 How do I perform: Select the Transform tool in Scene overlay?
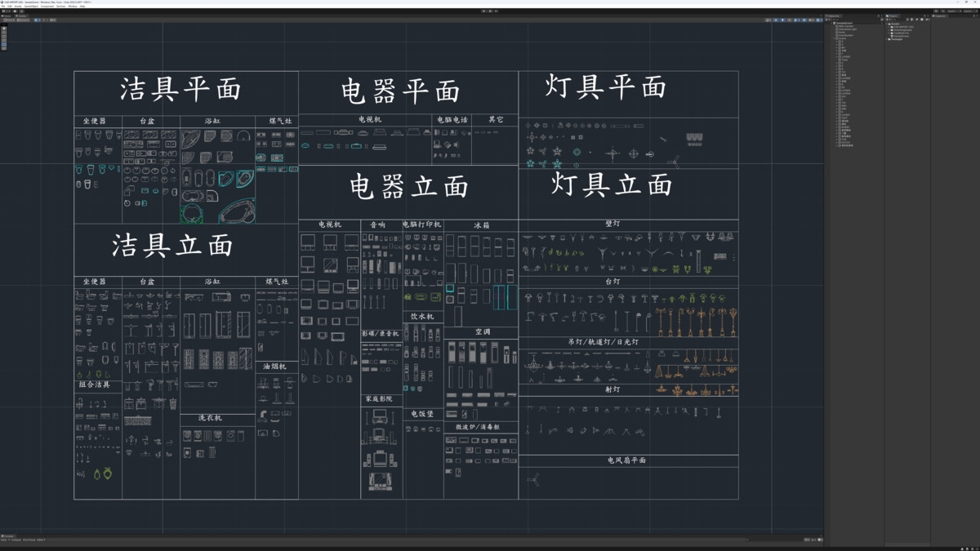coord(4,48)
